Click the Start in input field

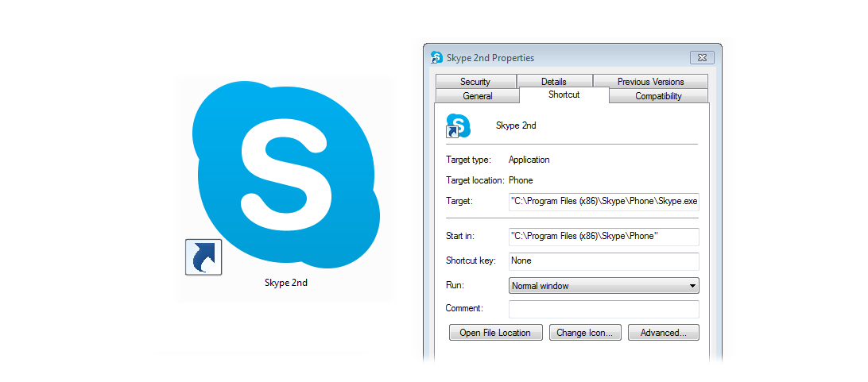click(x=604, y=236)
